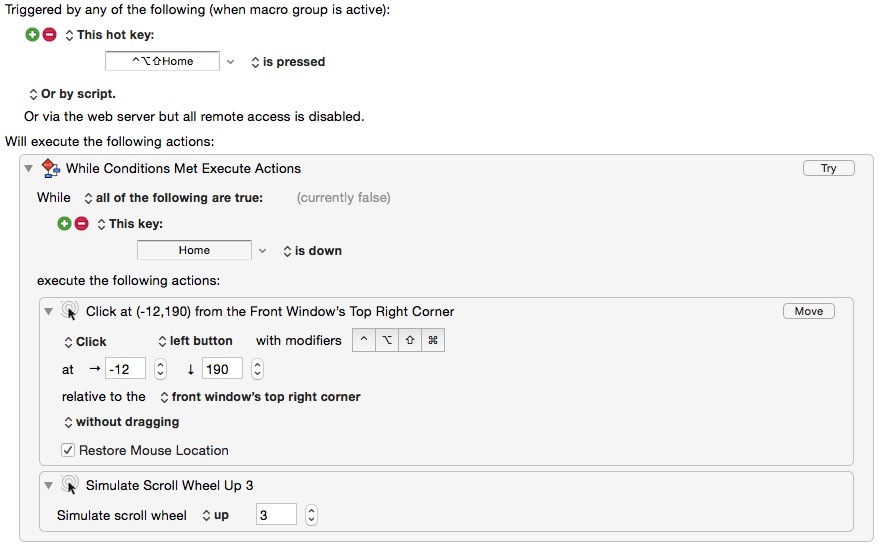888x546 pixels.
Task: Add a new hot key trigger with green plus
Action: (32, 35)
